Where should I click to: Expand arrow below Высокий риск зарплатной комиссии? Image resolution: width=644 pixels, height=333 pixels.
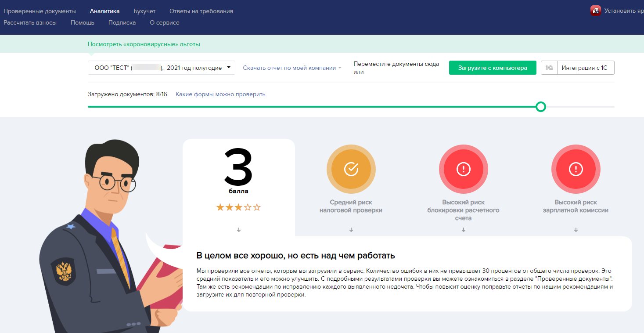click(576, 230)
